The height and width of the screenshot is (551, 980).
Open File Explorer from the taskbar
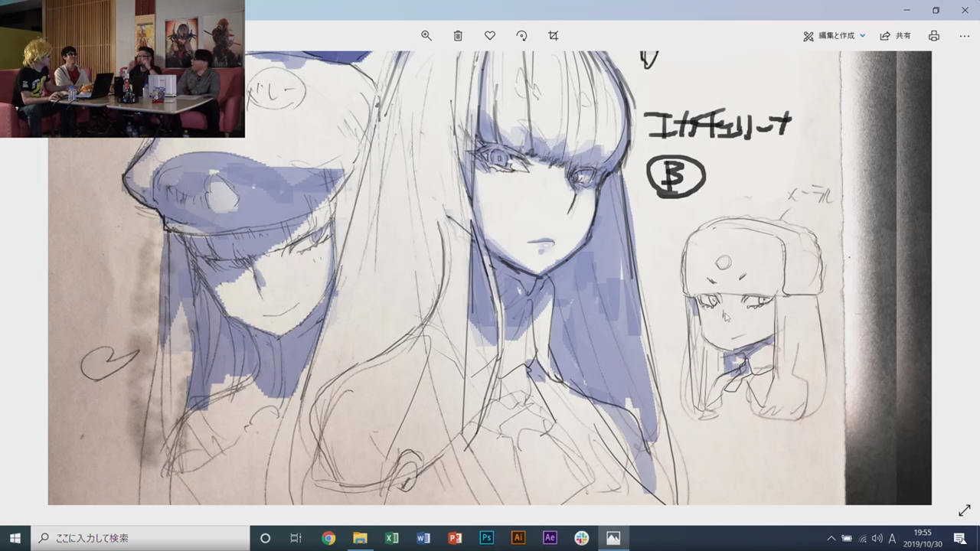pyautogui.click(x=360, y=538)
